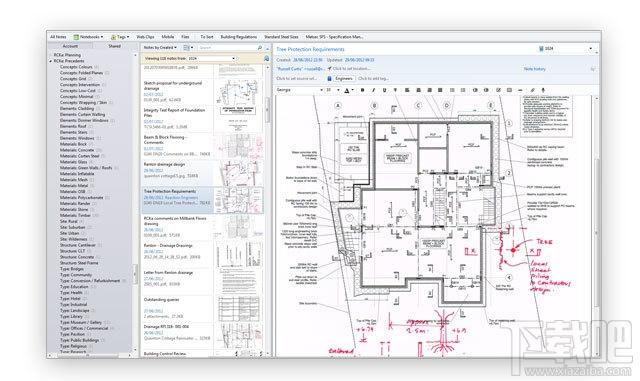This screenshot has width=640, height=381.
Task: Insert a table into the note
Action: [509, 90]
